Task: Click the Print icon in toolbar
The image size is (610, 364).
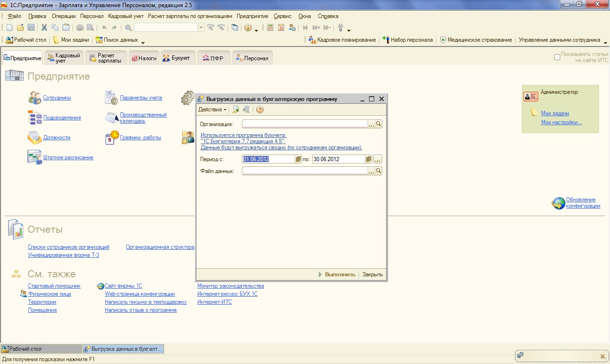Action: pyautogui.click(x=80, y=27)
